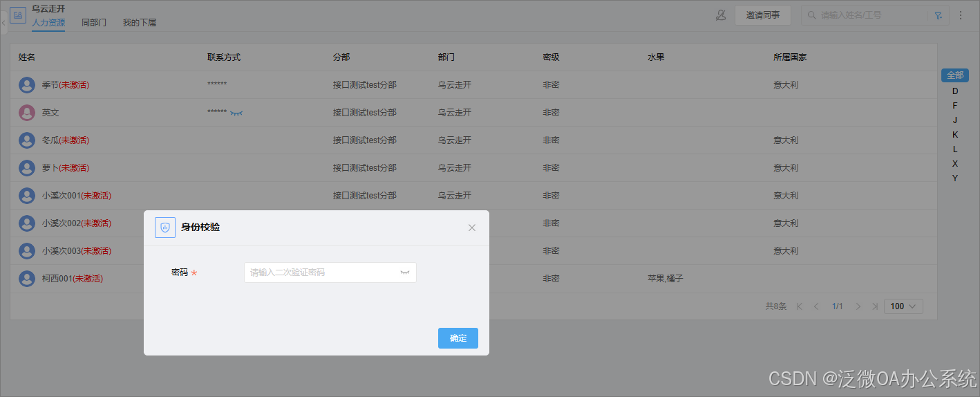Reveal 英文's hidden contact with eye icon
This screenshot has width=980, height=397.
(236, 112)
